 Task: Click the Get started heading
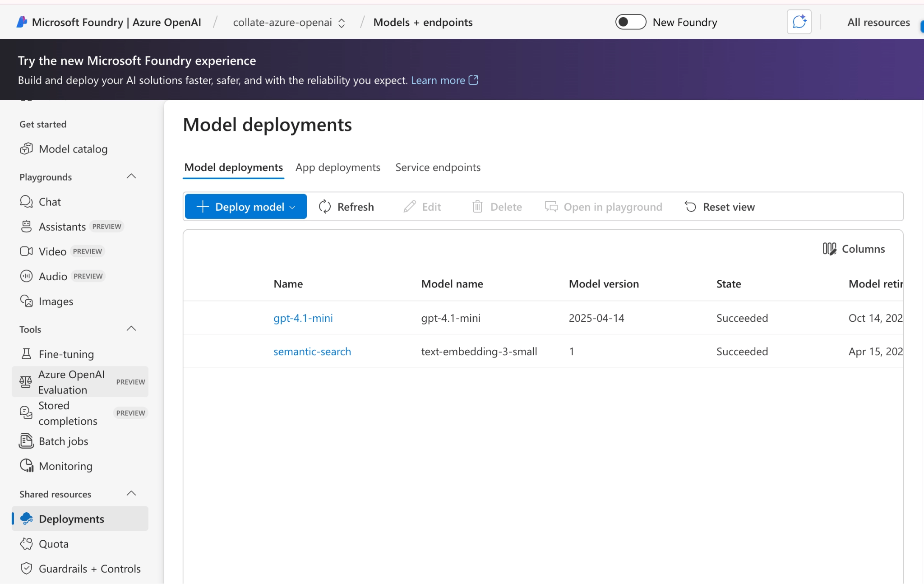(43, 124)
